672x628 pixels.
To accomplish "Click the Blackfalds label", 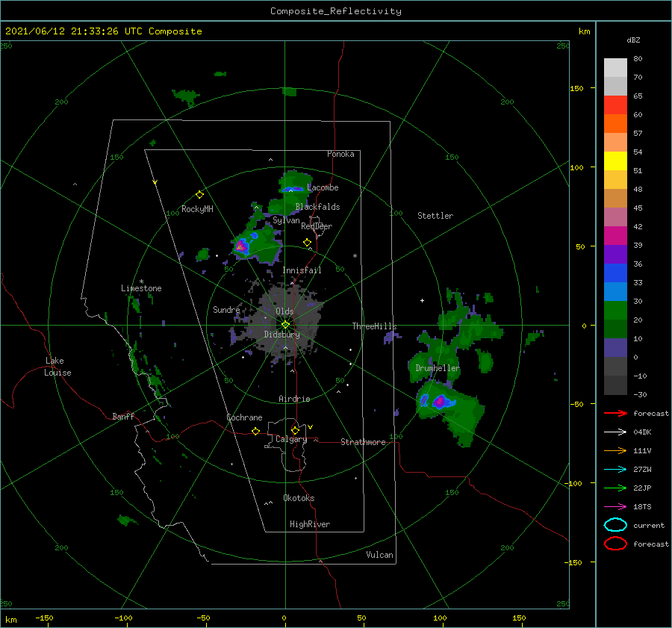I will (x=317, y=207).
